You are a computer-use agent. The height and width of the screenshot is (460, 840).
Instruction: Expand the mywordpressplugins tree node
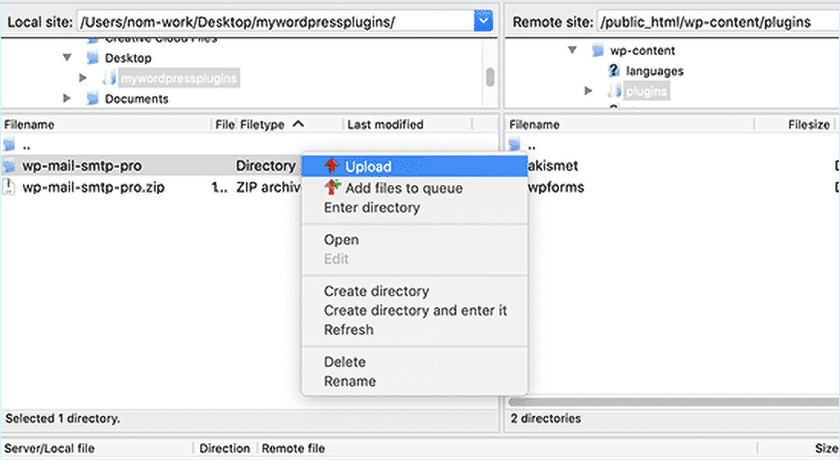coord(84,78)
